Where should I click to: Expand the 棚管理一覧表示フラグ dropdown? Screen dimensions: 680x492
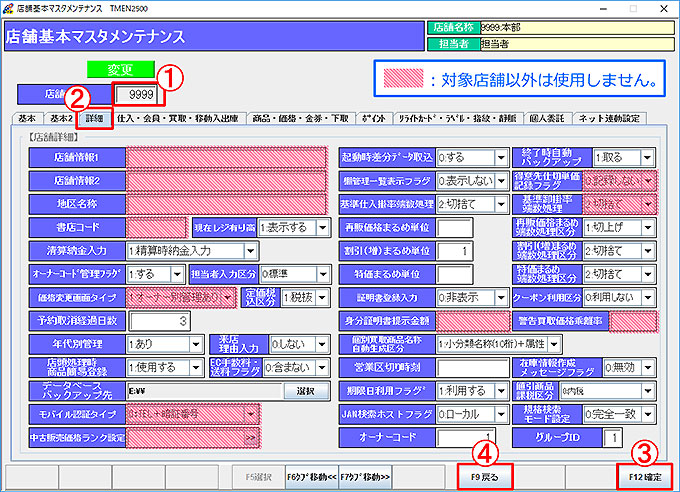click(501, 181)
